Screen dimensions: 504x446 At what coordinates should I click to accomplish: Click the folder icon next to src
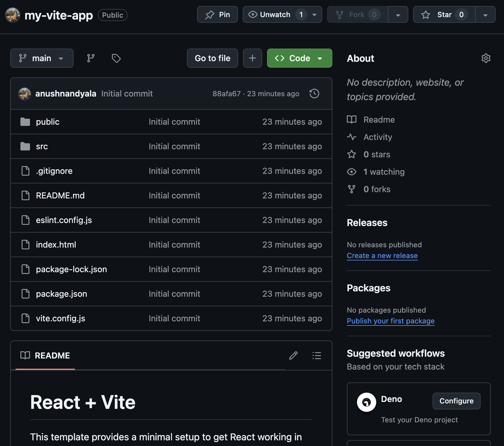coord(25,146)
